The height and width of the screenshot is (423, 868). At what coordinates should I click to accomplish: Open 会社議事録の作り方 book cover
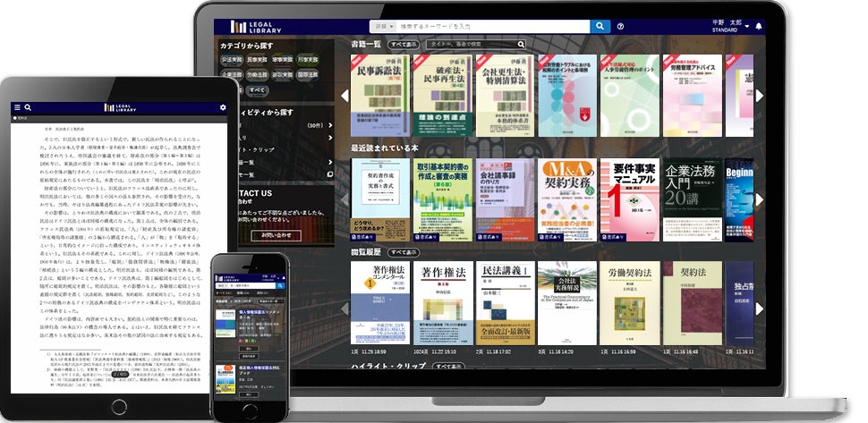pos(505,199)
